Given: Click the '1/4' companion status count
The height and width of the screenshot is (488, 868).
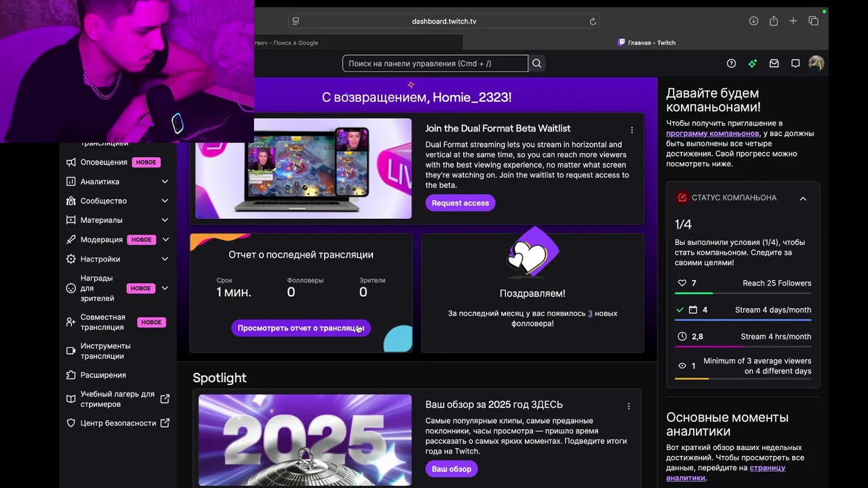Looking at the screenshot, I should coord(683,224).
